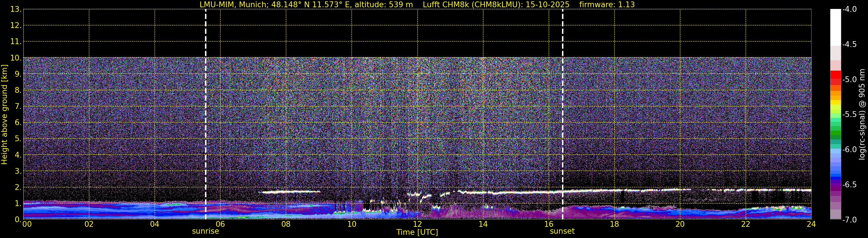This screenshot has width=868, height=238.
Task: Click the white cloud layer between 07 and 09 UTC
Action: pos(291,192)
